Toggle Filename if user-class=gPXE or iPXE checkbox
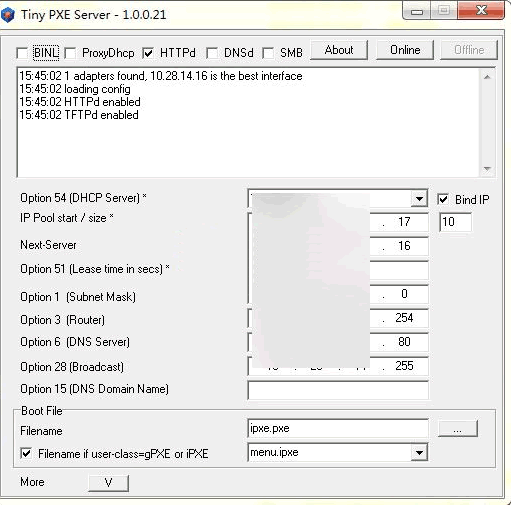 (x=26, y=453)
